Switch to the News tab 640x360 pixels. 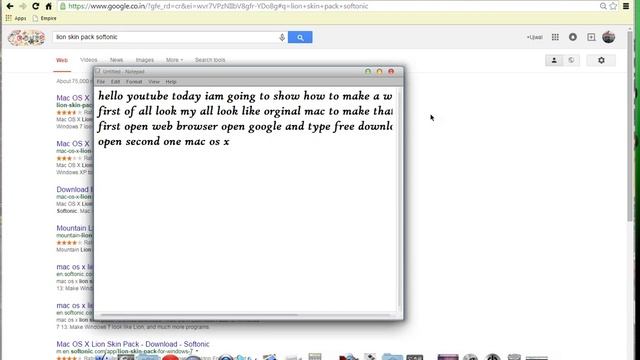point(116,60)
